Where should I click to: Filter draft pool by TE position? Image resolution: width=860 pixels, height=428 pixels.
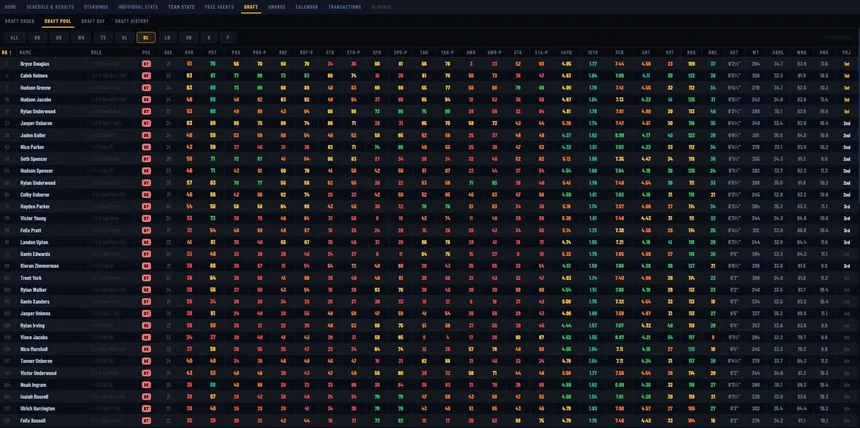click(x=103, y=37)
